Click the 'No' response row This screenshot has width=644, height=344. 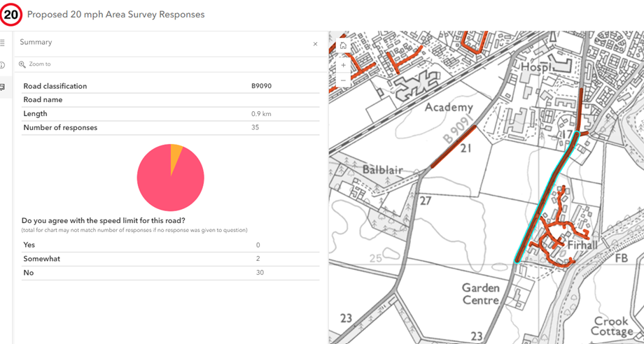tap(170, 273)
